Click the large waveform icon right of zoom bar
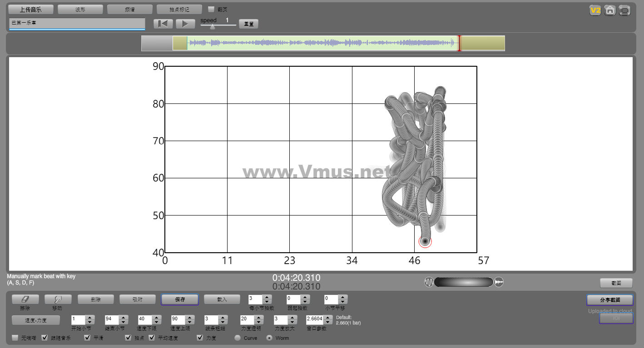Screen dimensions: 644x348 tap(499, 282)
